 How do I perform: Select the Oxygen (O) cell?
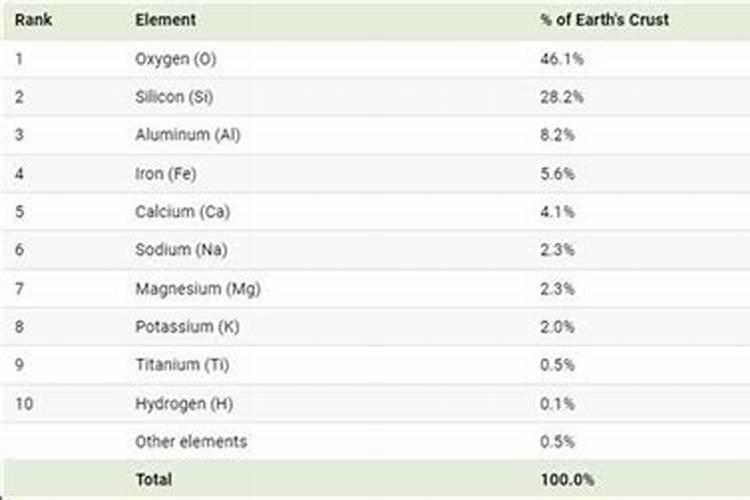(x=175, y=59)
